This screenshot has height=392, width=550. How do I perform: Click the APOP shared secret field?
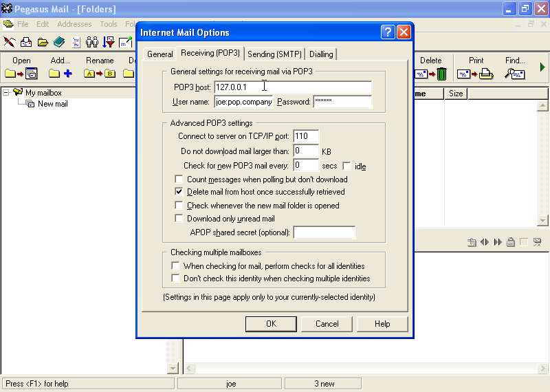click(x=324, y=232)
